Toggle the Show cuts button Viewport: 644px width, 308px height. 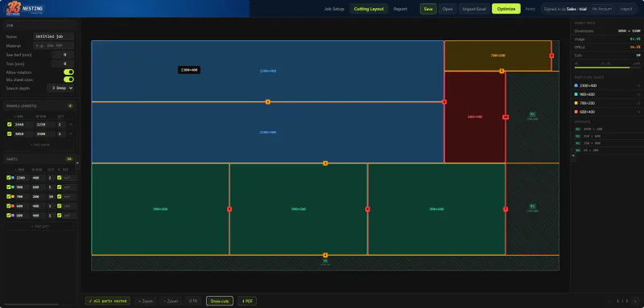coord(219,301)
